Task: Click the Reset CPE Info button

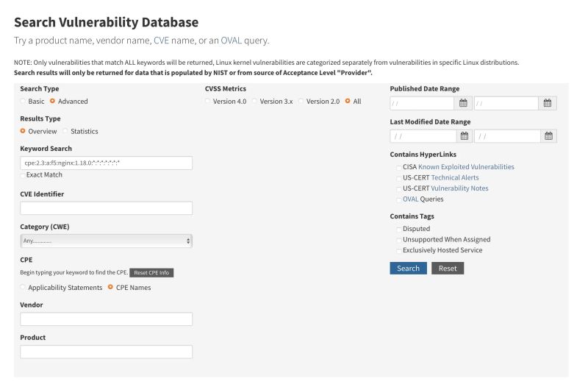Action: coord(151,272)
